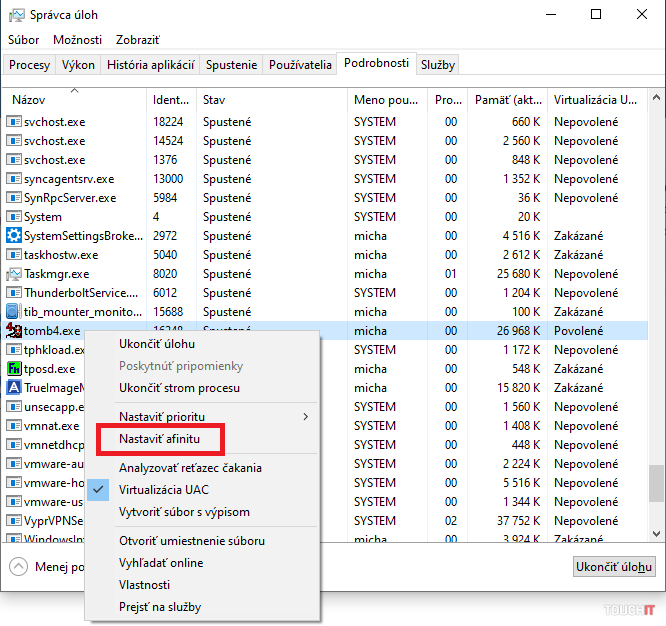
Task: Select Otvoriť umiestnenie súboru entry
Action: coord(192,541)
